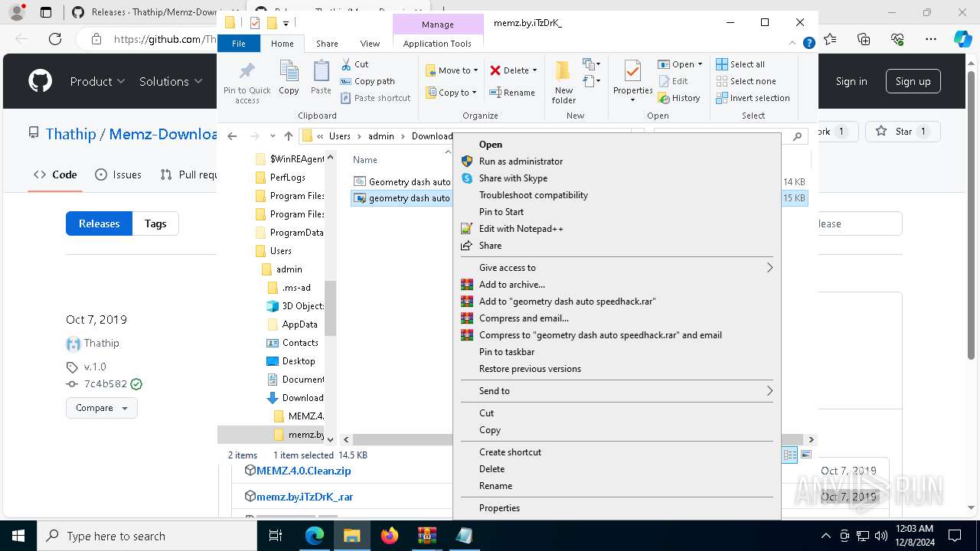Open the Thathip user link
Image resolution: width=980 pixels, height=551 pixels.
point(102,343)
